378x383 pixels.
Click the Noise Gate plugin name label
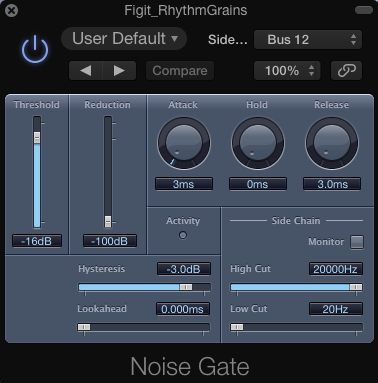click(190, 366)
